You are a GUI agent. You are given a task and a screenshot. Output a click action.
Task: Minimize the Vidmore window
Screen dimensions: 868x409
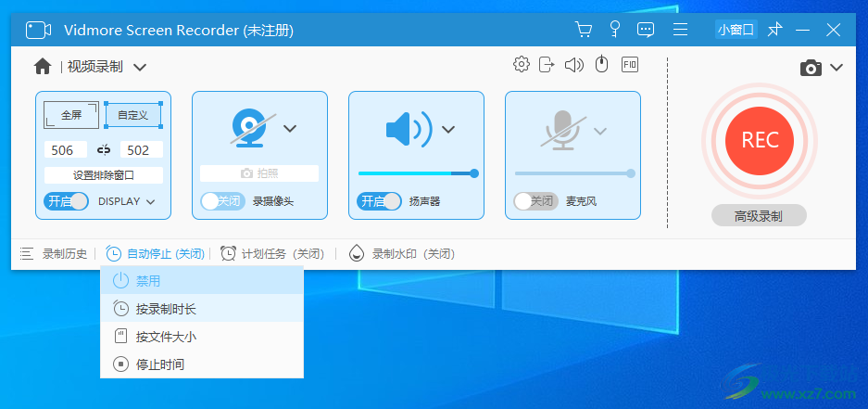803,30
